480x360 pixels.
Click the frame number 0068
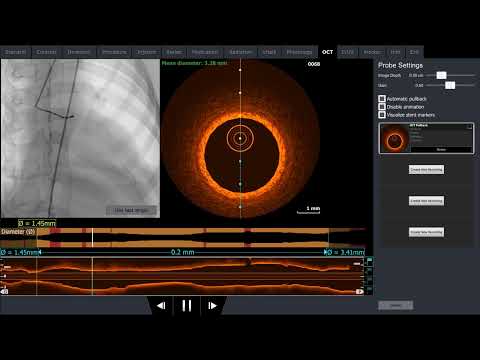coord(314,64)
